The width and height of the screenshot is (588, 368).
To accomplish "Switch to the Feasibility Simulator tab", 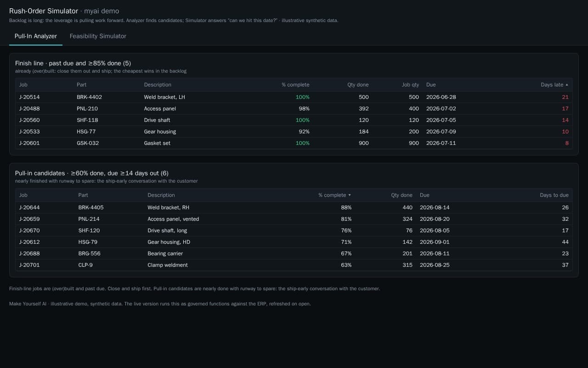I will pyautogui.click(x=98, y=36).
